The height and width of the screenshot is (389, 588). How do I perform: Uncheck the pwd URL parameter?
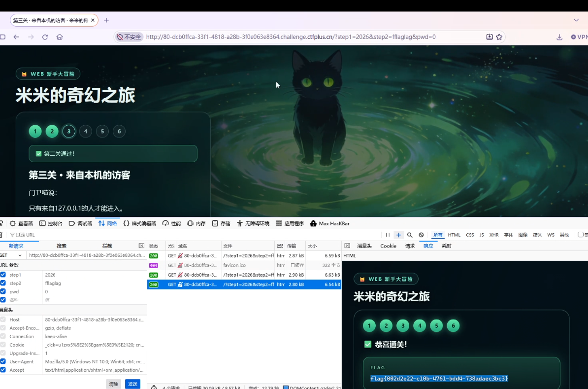[x=3, y=291]
